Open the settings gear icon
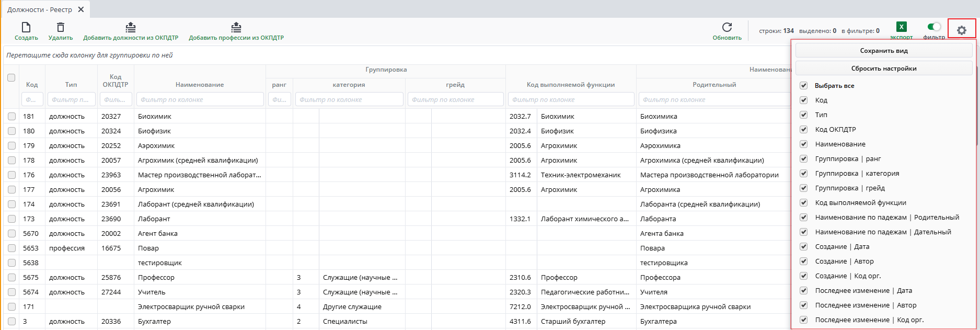The height and width of the screenshot is (330, 980). (x=961, y=30)
